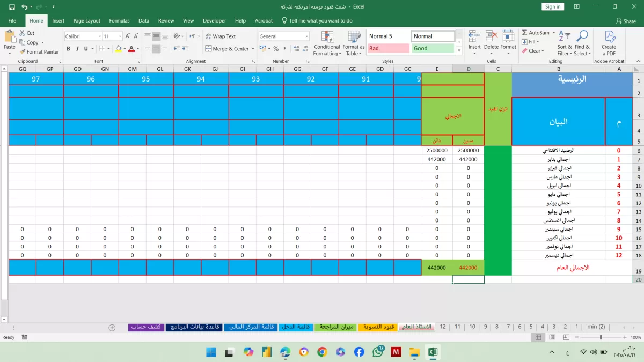Click the Wrap Text icon
The image size is (644, 362).
point(209,36)
